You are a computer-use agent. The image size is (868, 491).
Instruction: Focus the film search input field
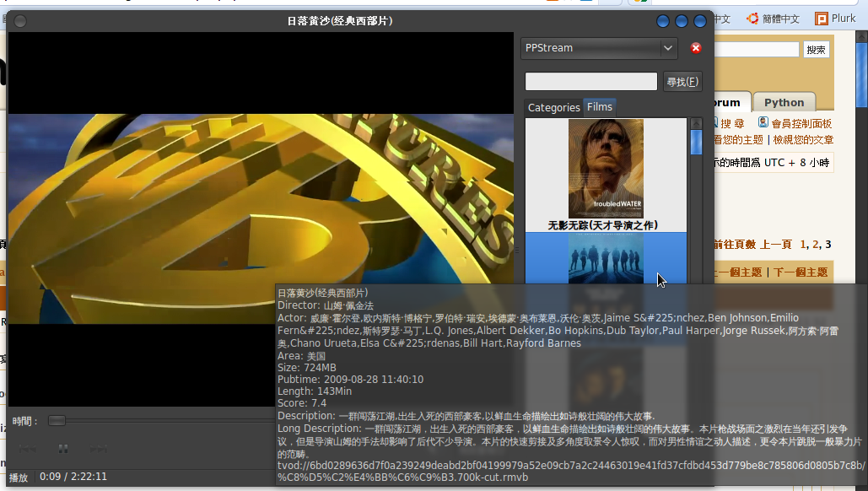[590, 81]
